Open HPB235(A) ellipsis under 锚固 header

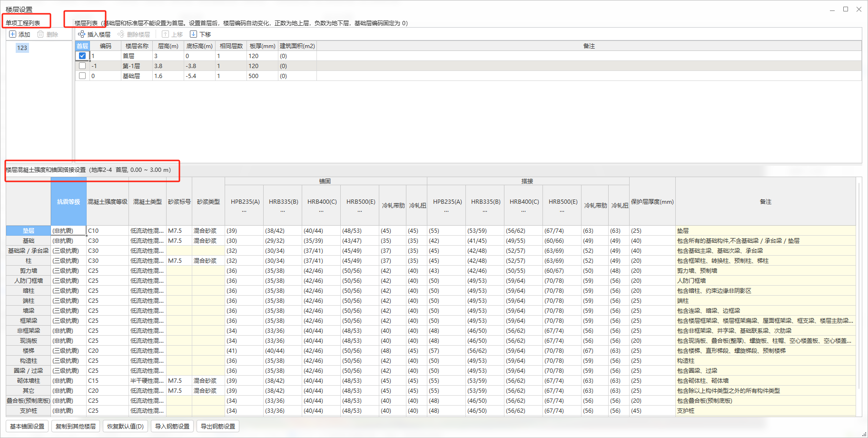coord(245,211)
